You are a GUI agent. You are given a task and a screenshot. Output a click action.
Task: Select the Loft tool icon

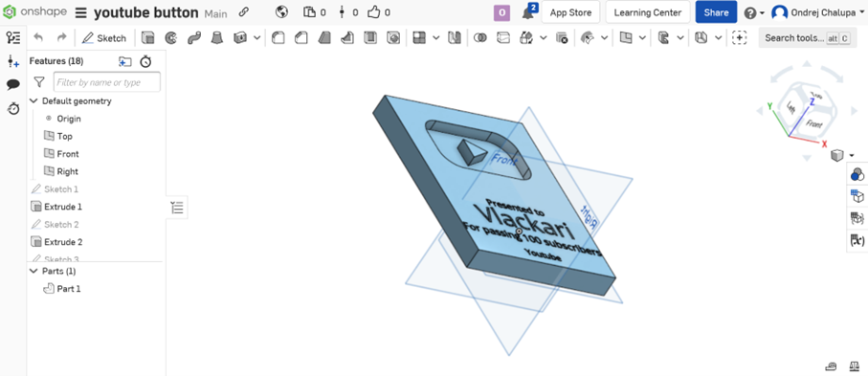(x=217, y=37)
